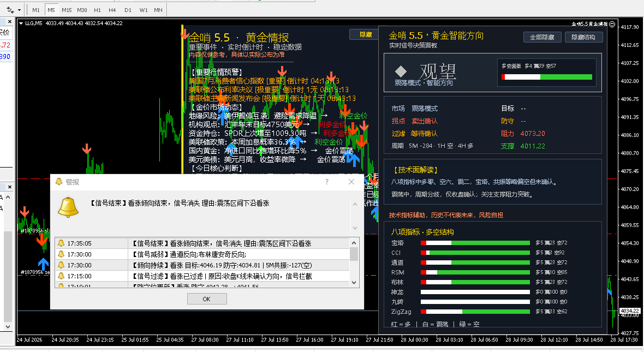This screenshot has height=352, width=644.
Task: Click the 28 Jul 17:30 time axis label
Action: [624, 339]
